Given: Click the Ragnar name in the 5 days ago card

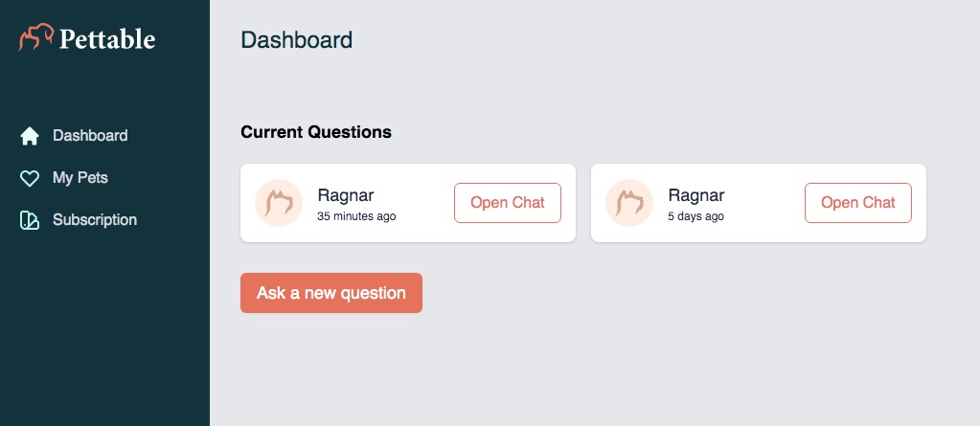Looking at the screenshot, I should (x=696, y=195).
